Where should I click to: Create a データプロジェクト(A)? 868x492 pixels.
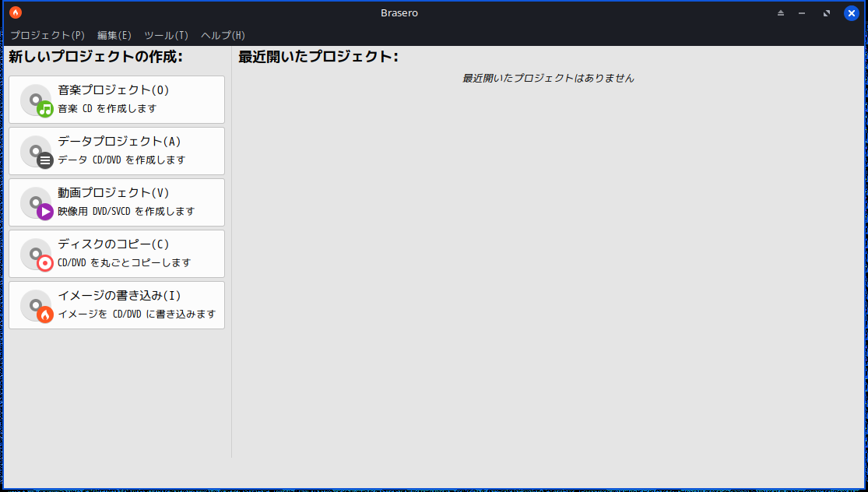[x=117, y=151]
